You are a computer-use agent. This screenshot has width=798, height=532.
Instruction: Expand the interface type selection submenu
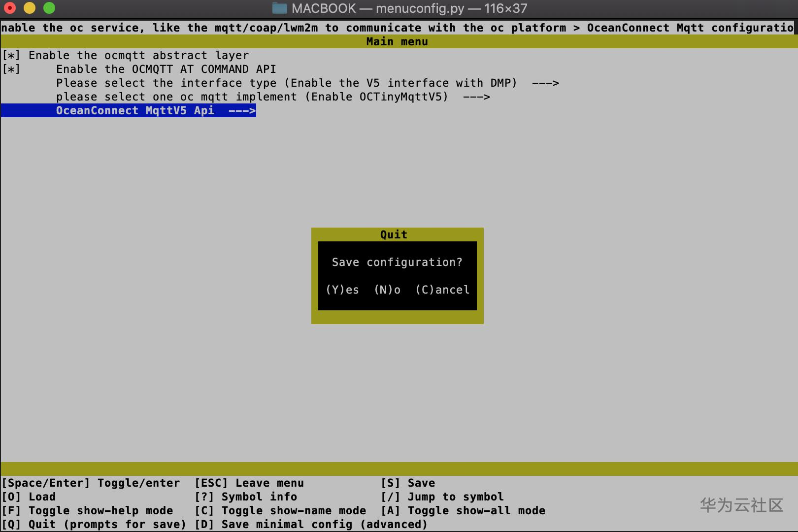pyautogui.click(x=287, y=83)
